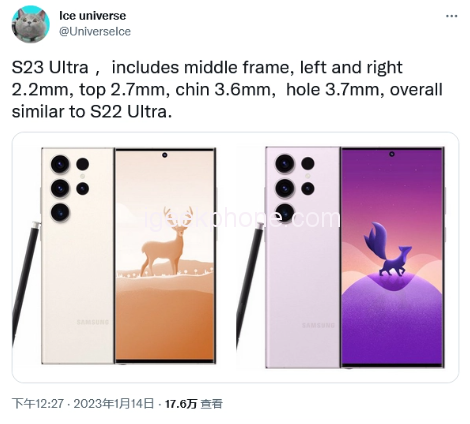This screenshot has width=470, height=424.
Task: Open the 17.6万 查看 view count
Action: 194,404
